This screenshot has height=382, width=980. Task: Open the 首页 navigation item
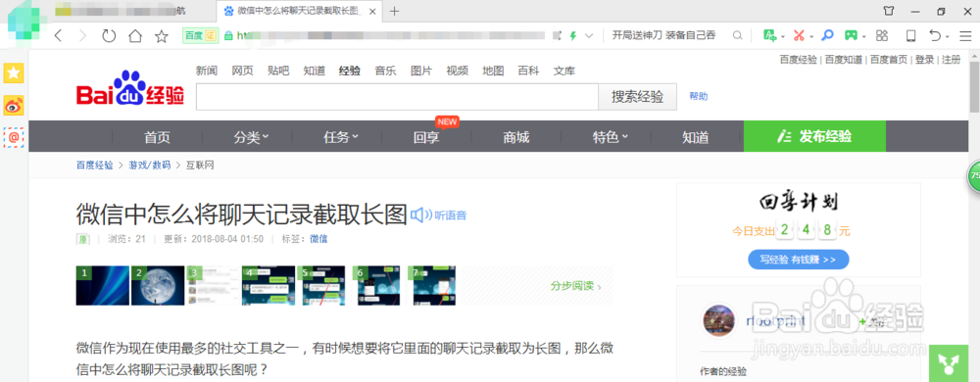pos(157,137)
